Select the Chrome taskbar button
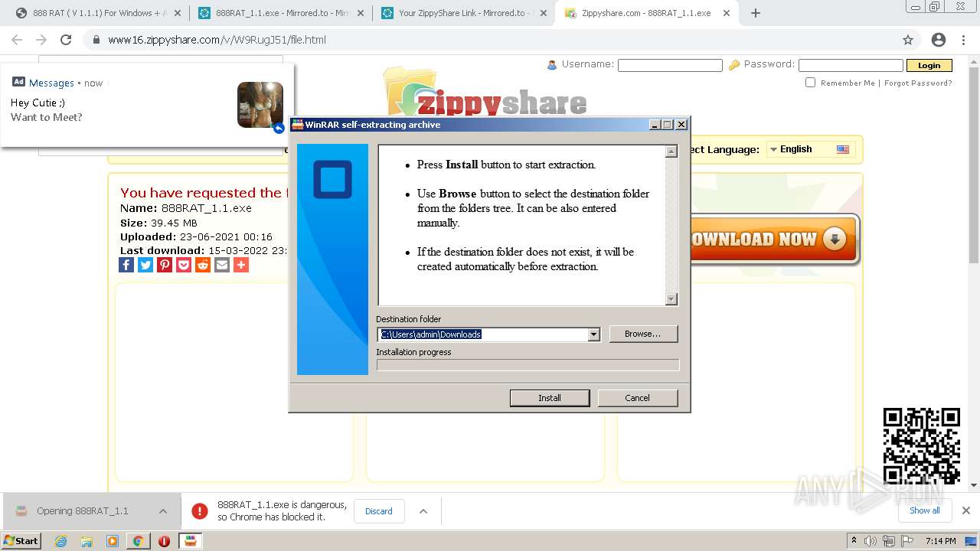This screenshot has width=980, height=551. click(x=138, y=541)
